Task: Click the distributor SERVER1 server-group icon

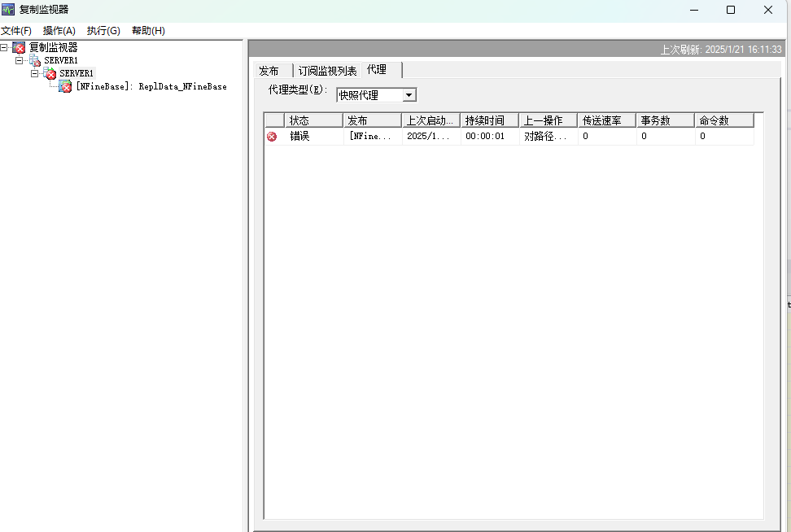Action: 34,60
